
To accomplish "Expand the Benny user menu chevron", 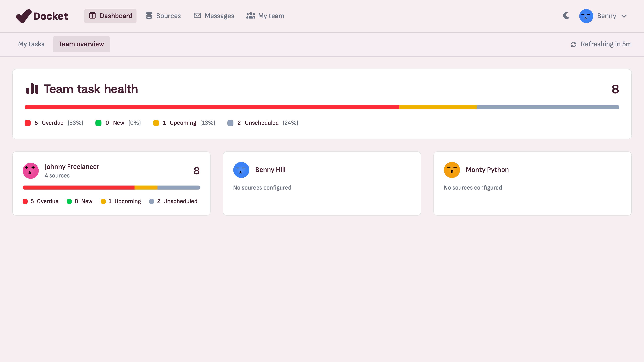I will [624, 16].
